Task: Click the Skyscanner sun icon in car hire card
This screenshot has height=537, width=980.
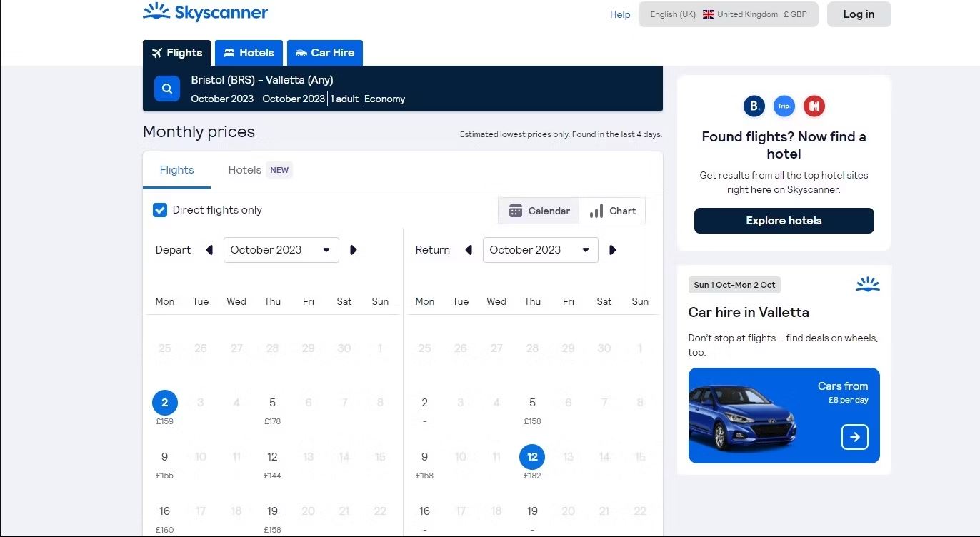Action: 868,285
